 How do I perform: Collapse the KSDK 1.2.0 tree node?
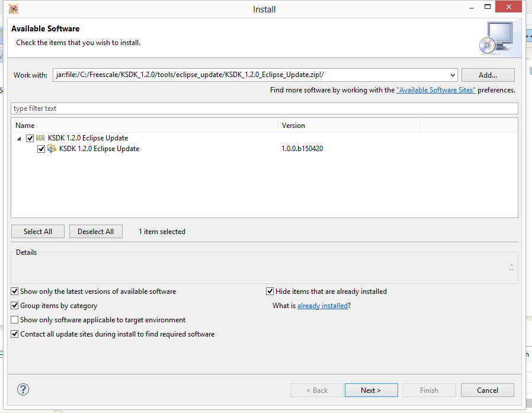(x=20, y=138)
